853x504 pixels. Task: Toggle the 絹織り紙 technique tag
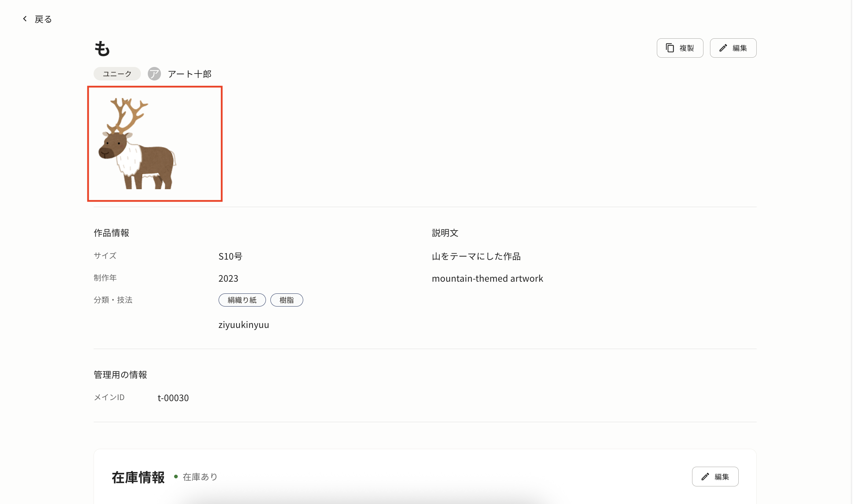pyautogui.click(x=242, y=300)
